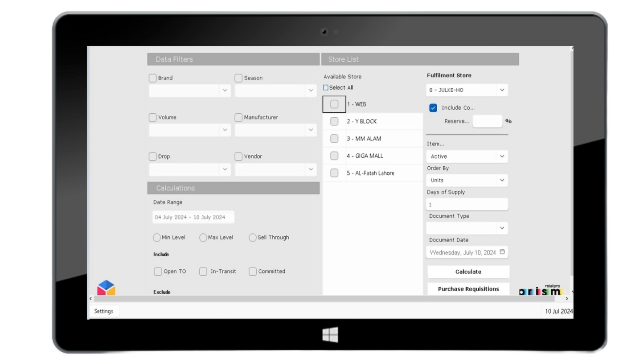Select the Min Level radio option
Viewport: 644px width, 362px height.
[157, 238]
